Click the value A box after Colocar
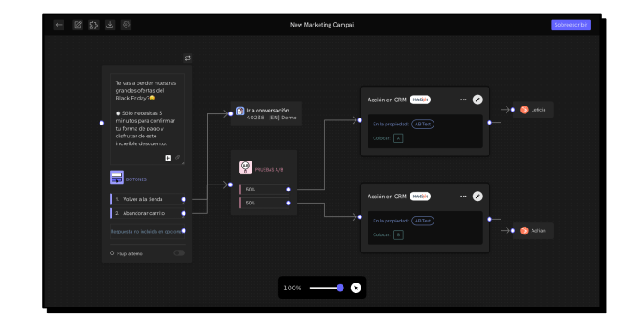 pyautogui.click(x=398, y=138)
